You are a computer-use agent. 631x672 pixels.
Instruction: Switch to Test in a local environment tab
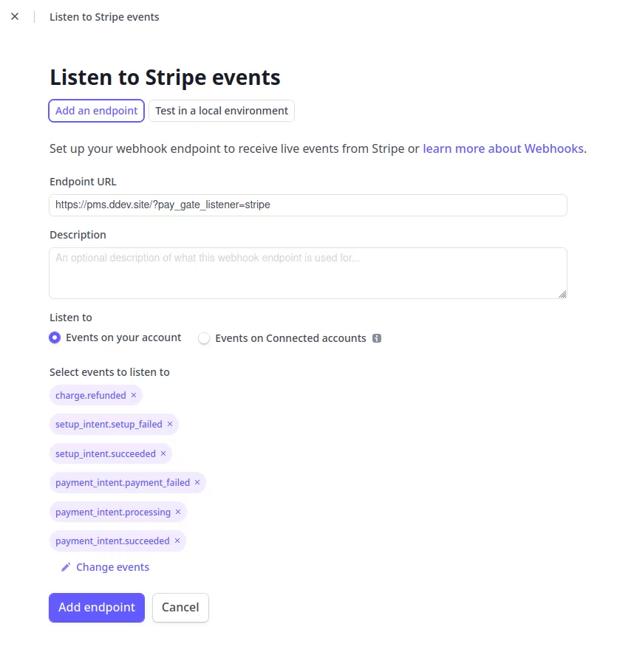point(222,111)
